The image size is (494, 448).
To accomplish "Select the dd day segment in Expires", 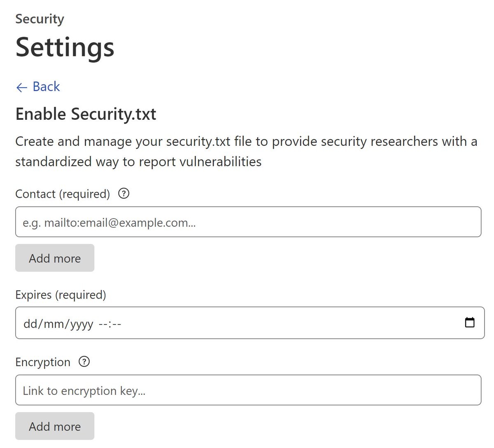I will click(30, 324).
